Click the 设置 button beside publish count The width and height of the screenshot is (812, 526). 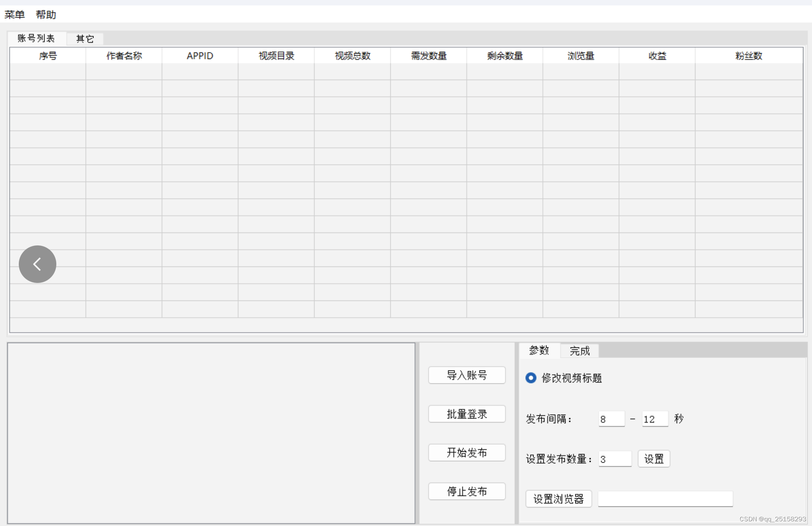click(x=654, y=459)
